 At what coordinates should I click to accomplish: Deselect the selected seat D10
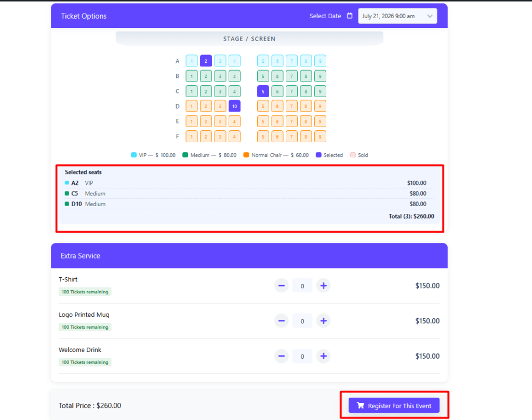[234, 106]
